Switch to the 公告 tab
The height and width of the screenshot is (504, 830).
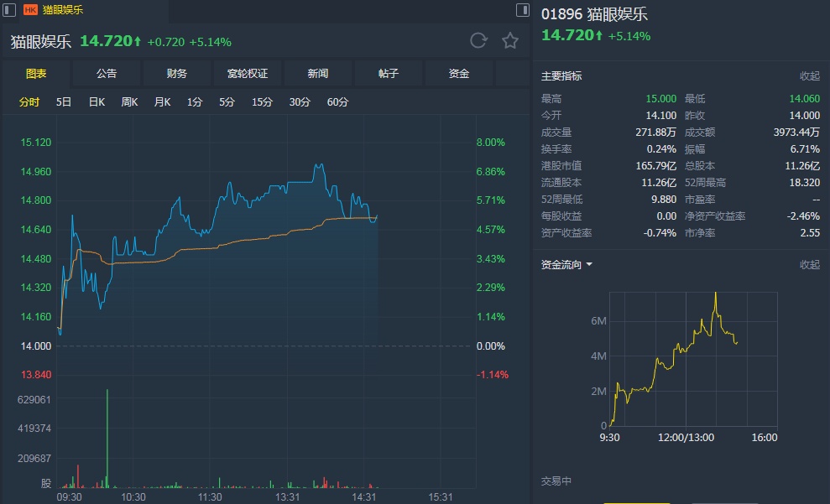[107, 74]
